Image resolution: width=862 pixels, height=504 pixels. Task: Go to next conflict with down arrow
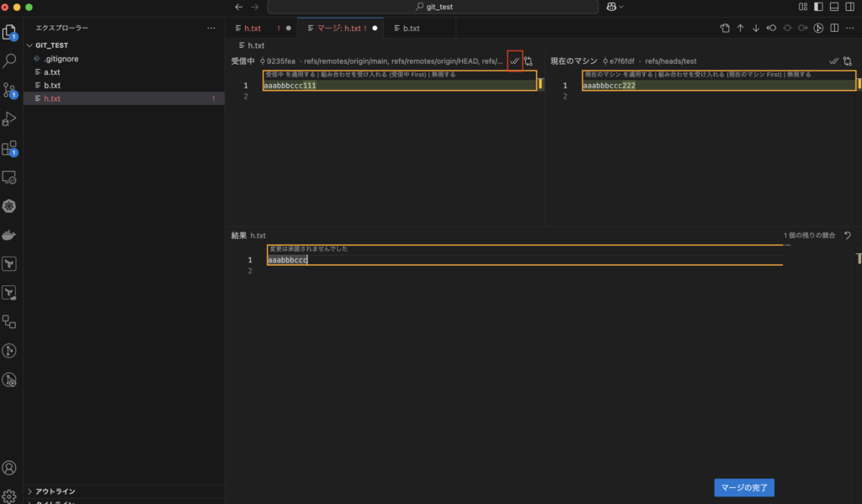coord(756,28)
